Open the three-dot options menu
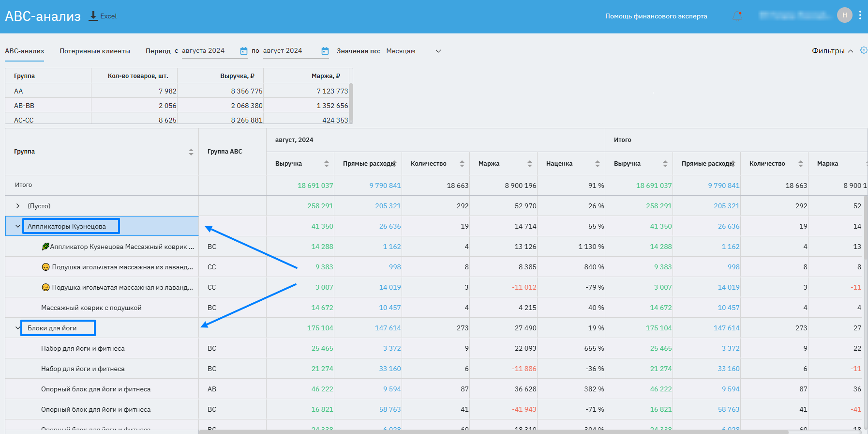868x434 pixels. coord(860,15)
